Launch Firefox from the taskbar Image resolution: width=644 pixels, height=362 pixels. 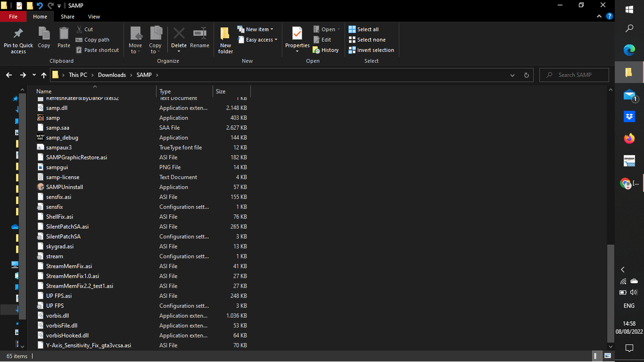[629, 139]
